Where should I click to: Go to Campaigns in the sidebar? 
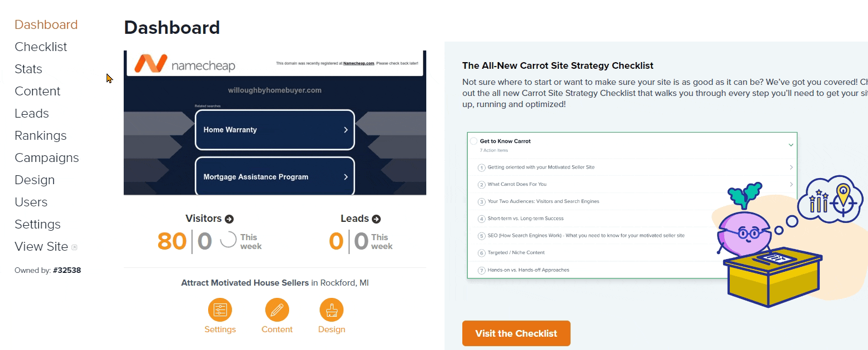pos(47,158)
